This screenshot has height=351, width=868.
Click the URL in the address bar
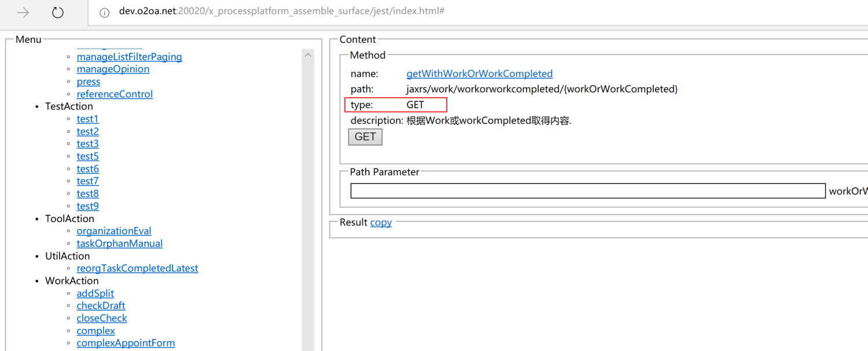281,12
